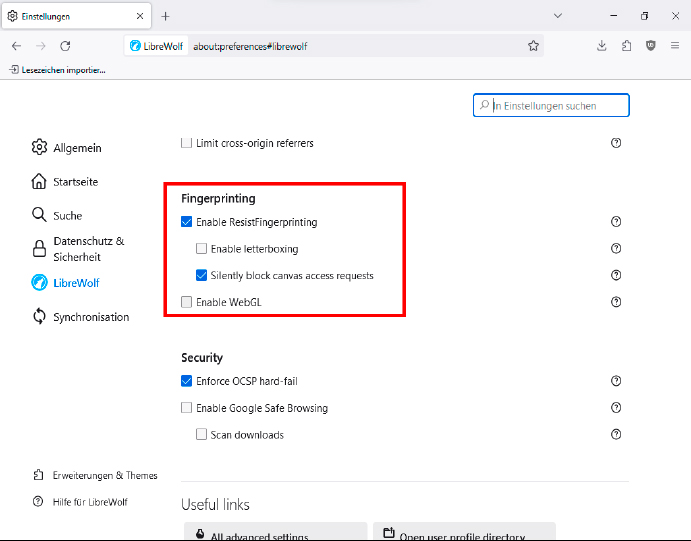Viewport: 691px width, 541px height.
Task: Click the Security section heading
Action: pos(202,357)
